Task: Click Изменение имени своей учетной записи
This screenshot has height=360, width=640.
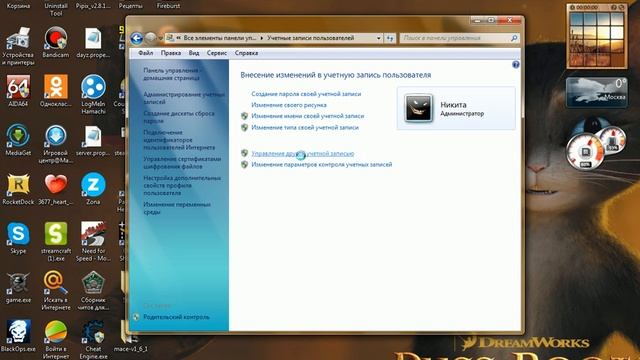Action: [x=307, y=116]
